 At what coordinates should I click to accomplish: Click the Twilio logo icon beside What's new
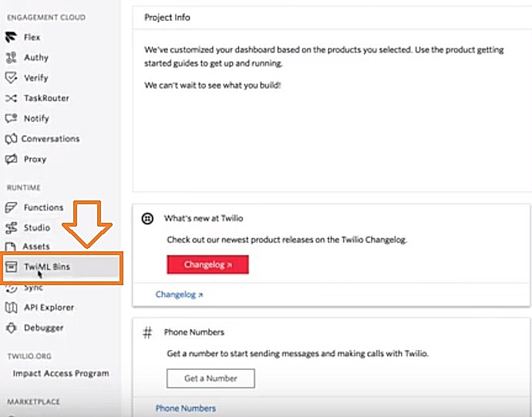[x=147, y=218]
